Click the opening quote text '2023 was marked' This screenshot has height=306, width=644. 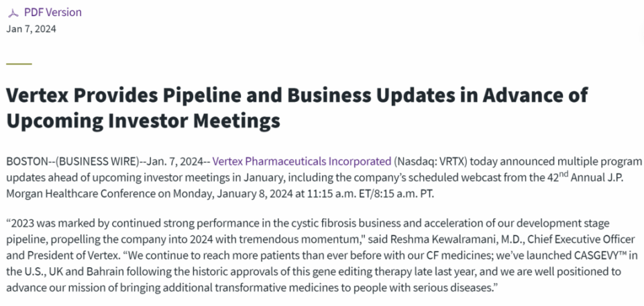point(49,223)
